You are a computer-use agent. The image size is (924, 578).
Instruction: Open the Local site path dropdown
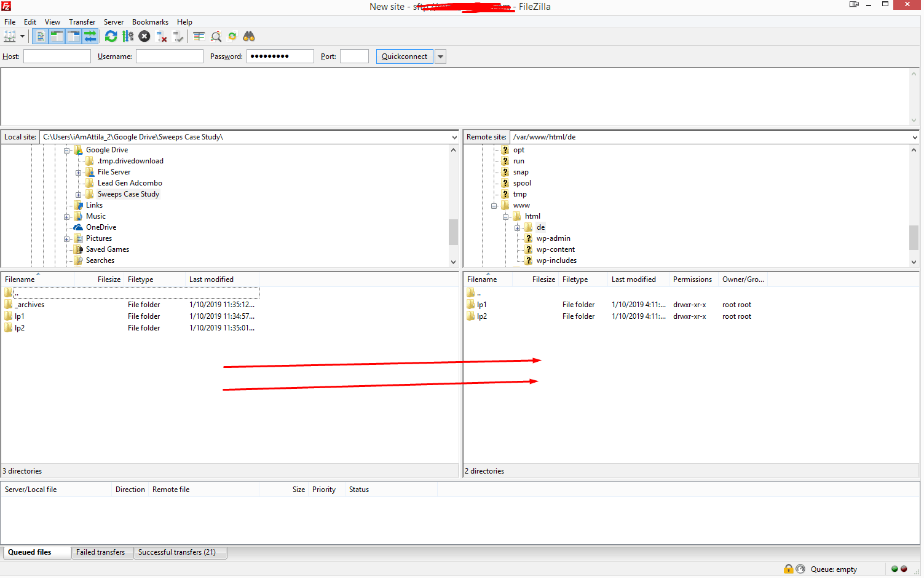(454, 137)
